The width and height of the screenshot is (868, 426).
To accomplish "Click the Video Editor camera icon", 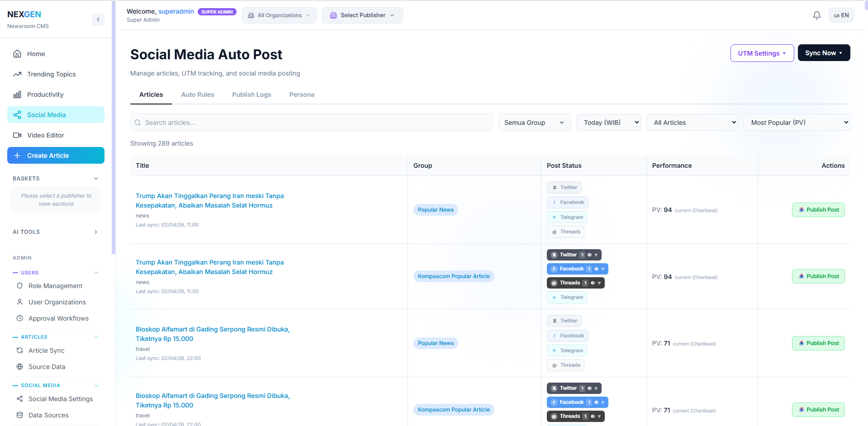I will (x=17, y=135).
